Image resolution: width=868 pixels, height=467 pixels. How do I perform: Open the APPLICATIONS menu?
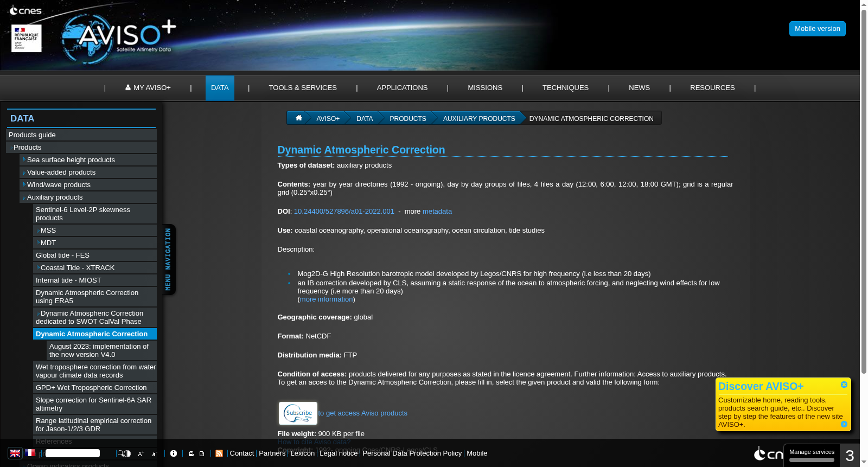402,87
